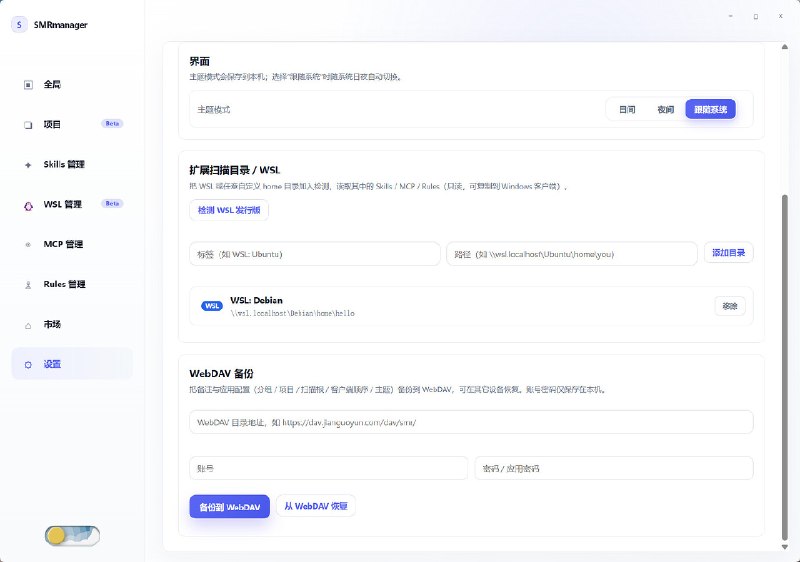800x562 pixels.
Task: Click the \\wsl.localhost\Debian\home\hello path
Action: (292, 313)
